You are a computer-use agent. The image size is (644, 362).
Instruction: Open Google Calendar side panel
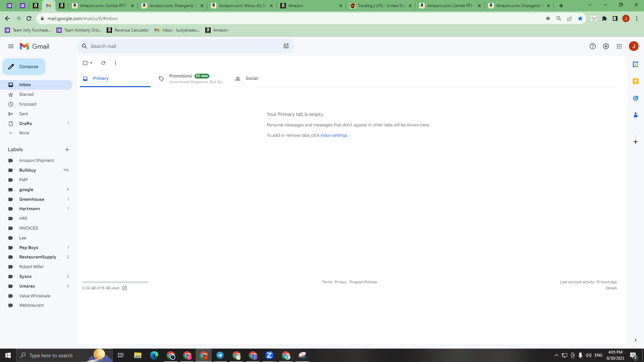635,64
